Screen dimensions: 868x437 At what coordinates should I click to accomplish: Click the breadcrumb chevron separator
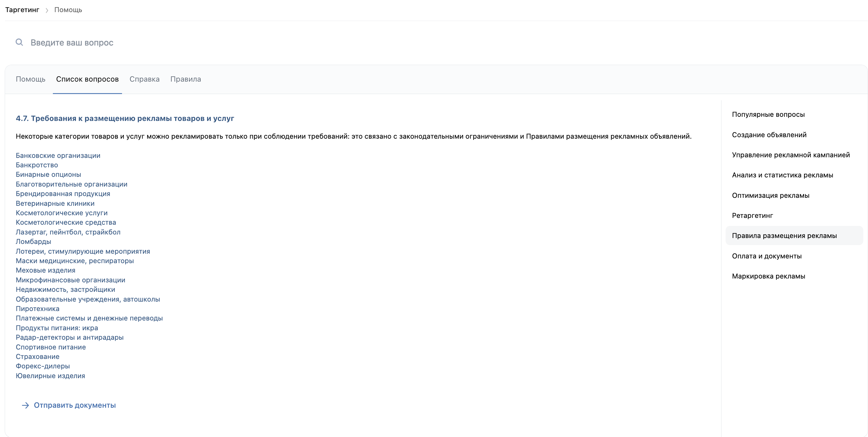click(47, 10)
